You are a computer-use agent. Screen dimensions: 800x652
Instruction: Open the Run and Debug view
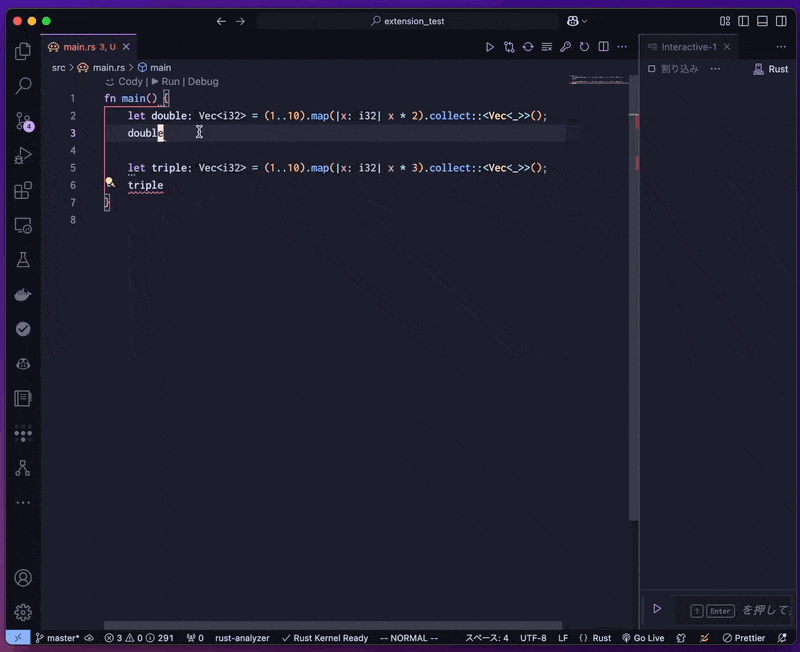coord(23,156)
